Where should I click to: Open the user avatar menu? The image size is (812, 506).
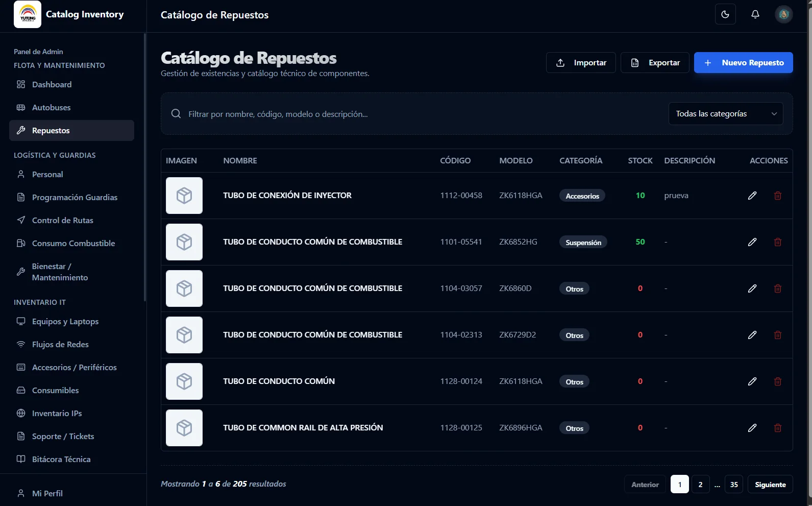pyautogui.click(x=784, y=14)
